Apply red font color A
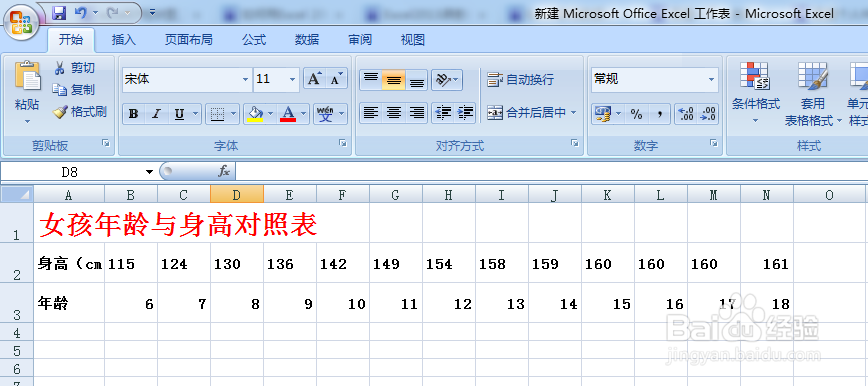868x386 pixels. [x=288, y=114]
